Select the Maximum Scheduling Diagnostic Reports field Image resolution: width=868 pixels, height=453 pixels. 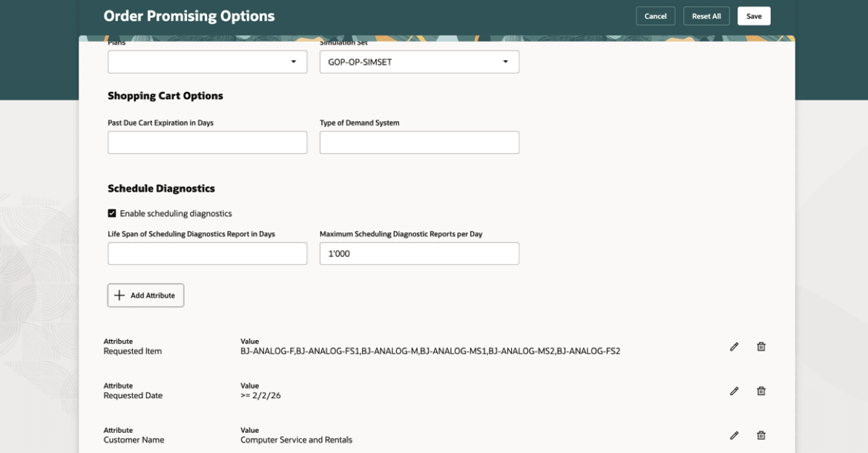[419, 253]
